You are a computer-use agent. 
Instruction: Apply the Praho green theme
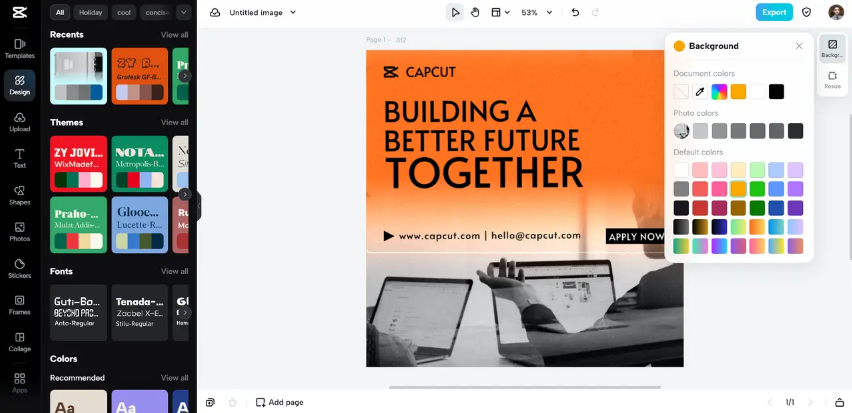[78, 225]
